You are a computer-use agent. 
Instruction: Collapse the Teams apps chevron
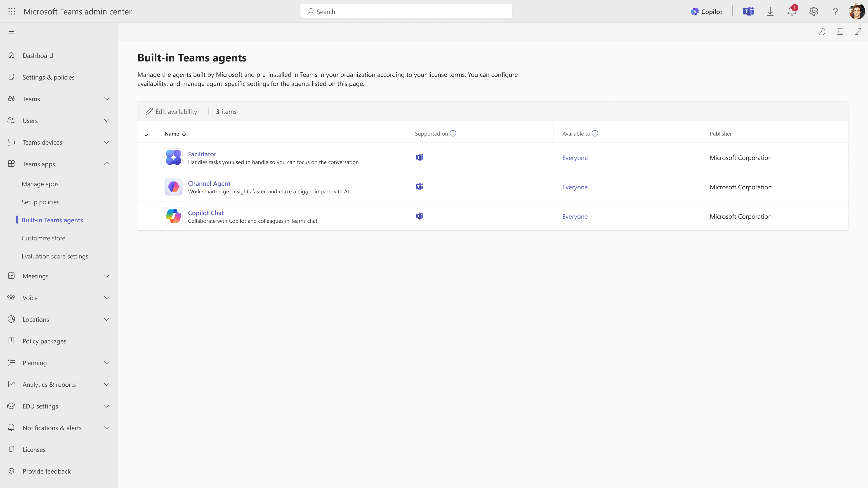click(x=106, y=164)
